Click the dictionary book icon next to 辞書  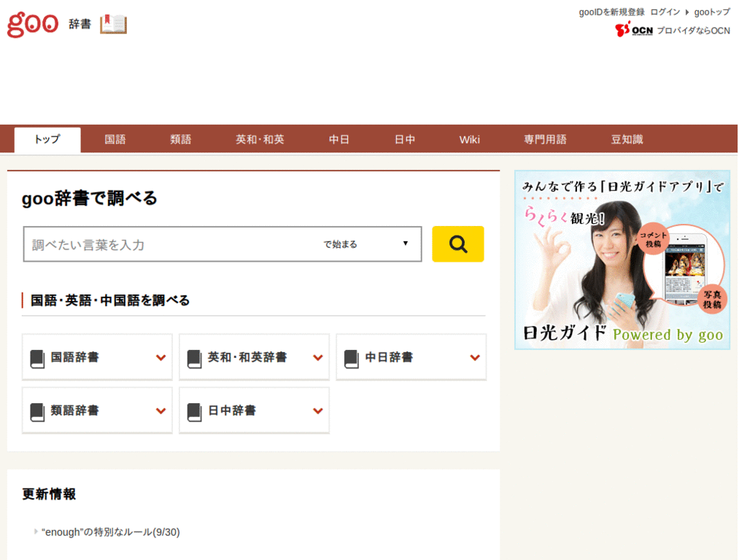113,24
